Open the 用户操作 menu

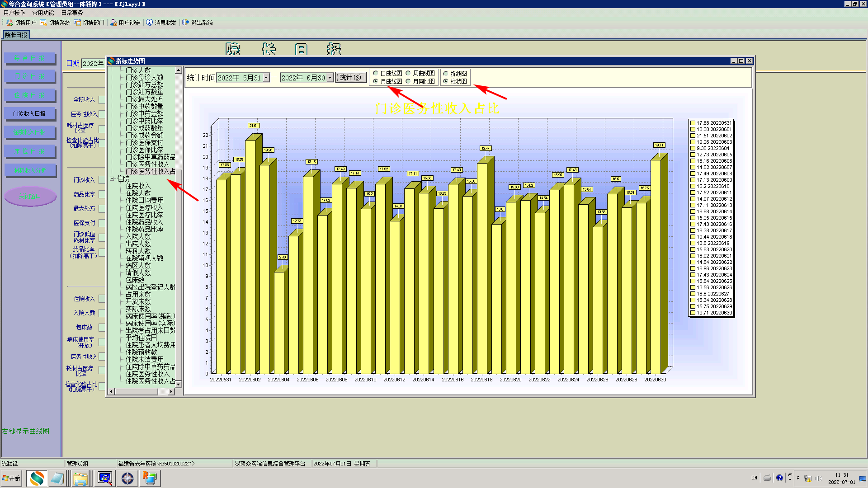(14, 13)
